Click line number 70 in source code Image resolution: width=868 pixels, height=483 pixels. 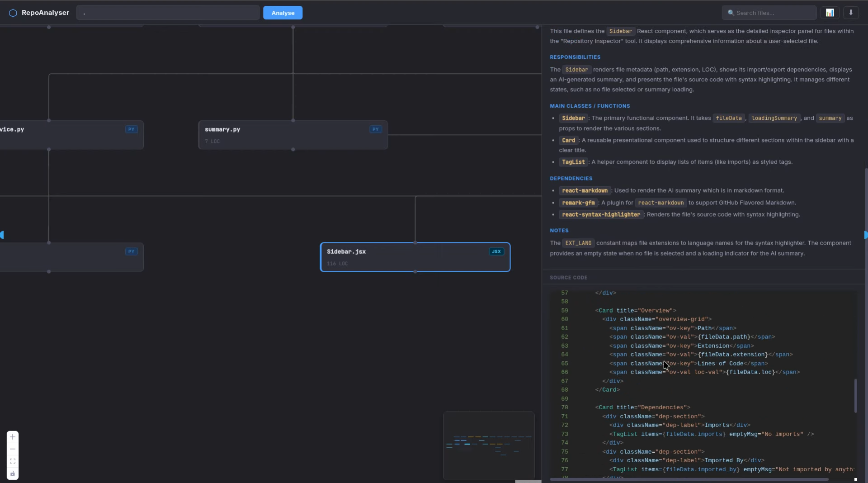(x=565, y=407)
